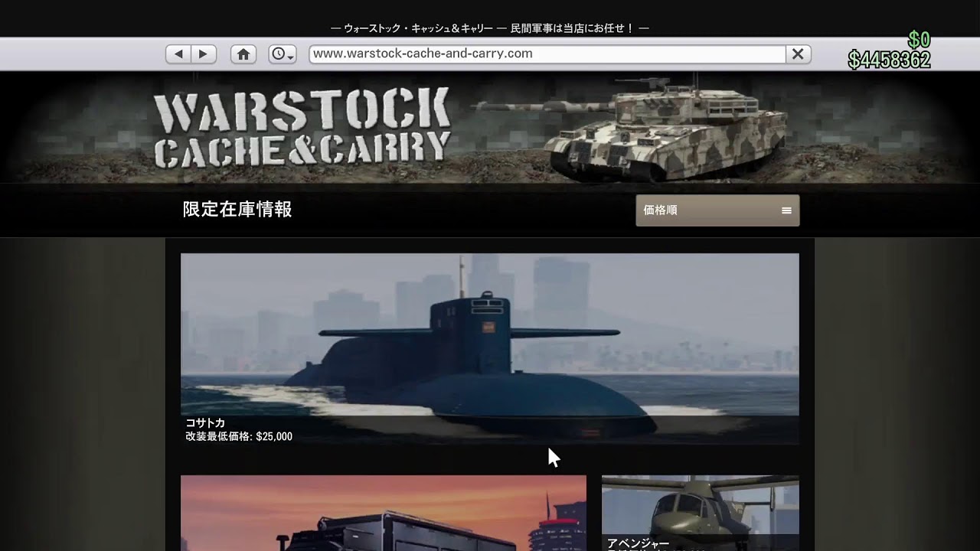Viewport: 980px width, 551px height.
Task: Click the 改装最低価格: $25,000 price text
Action: [239, 437]
